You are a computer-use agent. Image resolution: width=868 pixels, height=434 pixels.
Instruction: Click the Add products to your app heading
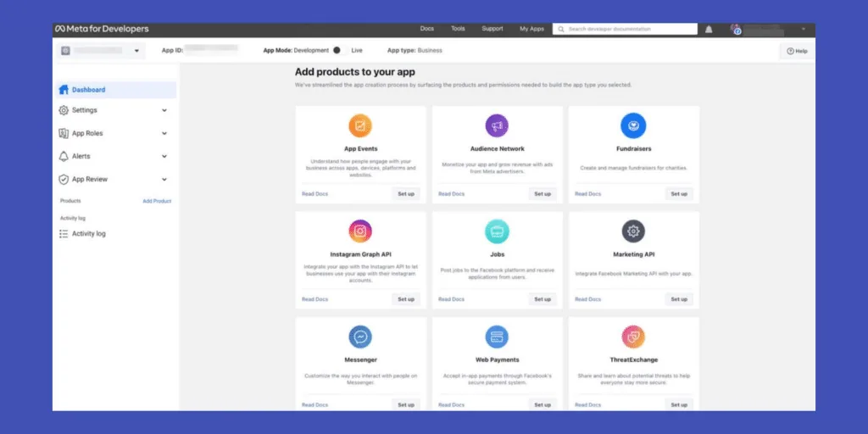coord(355,72)
